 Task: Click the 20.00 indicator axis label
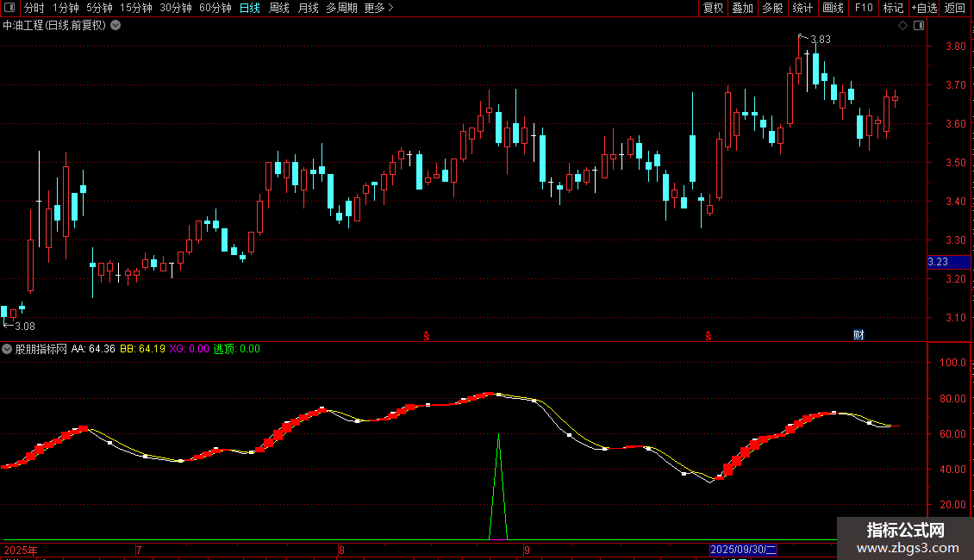click(x=952, y=505)
